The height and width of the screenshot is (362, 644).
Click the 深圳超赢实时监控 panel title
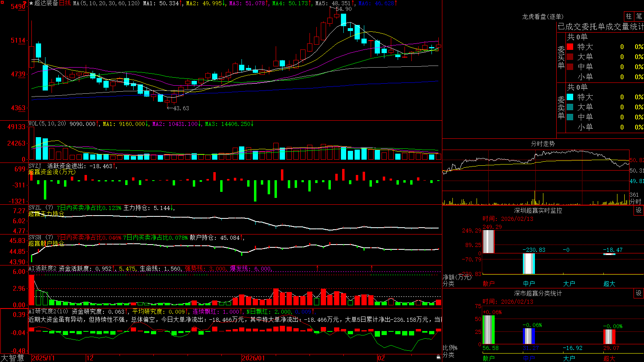tap(538, 210)
